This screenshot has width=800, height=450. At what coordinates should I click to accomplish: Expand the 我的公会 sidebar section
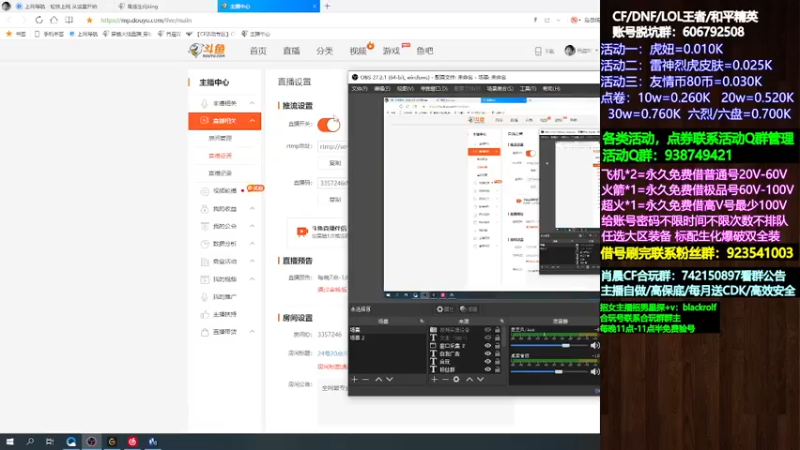pyautogui.click(x=252, y=226)
